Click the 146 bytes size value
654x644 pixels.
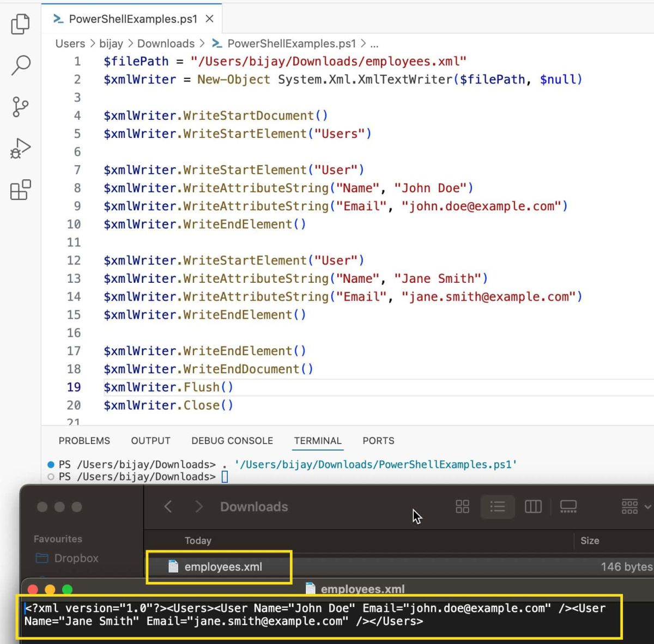[x=626, y=567]
